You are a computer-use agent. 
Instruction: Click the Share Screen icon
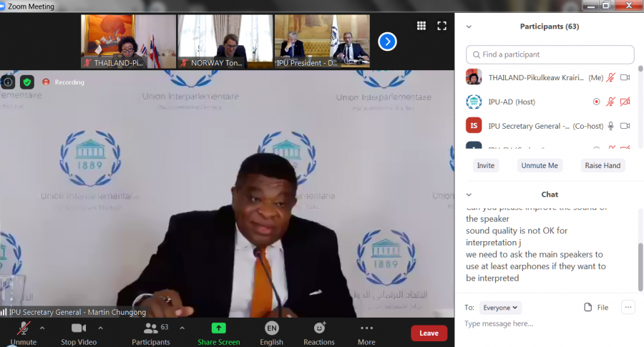(x=218, y=328)
